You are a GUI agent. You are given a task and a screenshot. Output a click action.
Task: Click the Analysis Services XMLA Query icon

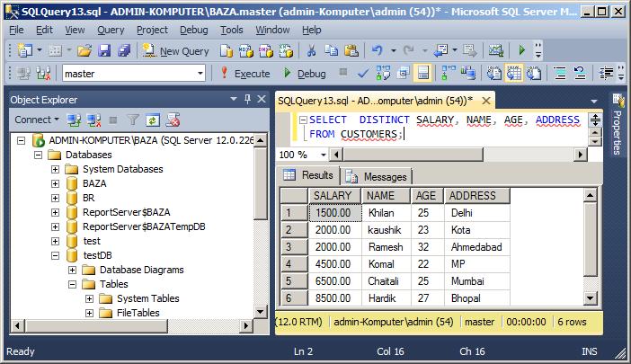pos(286,50)
